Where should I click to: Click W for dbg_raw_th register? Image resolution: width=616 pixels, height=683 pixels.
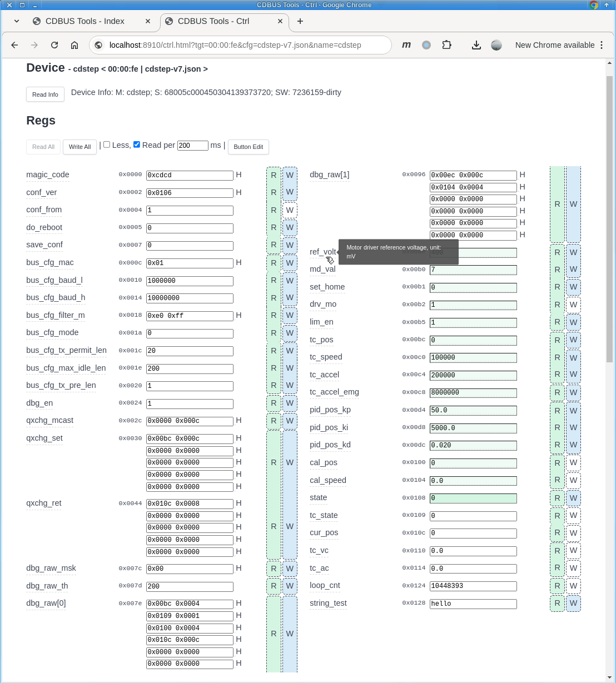click(x=290, y=586)
